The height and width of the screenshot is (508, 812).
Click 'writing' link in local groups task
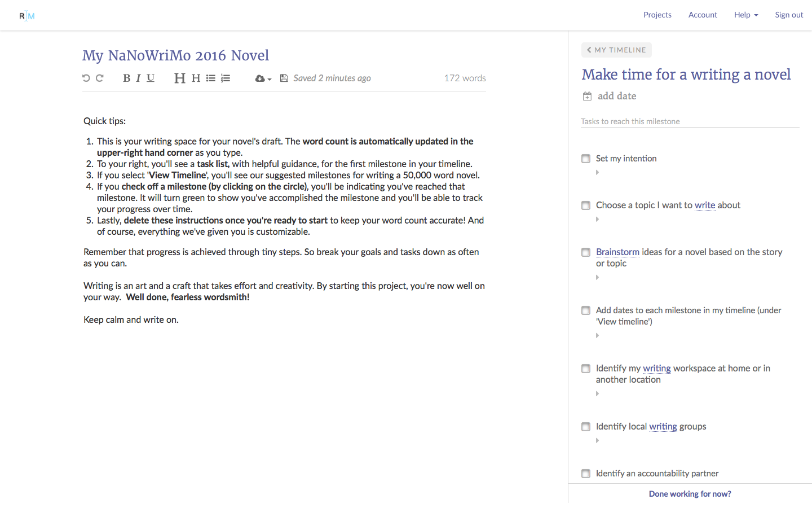pos(663,427)
